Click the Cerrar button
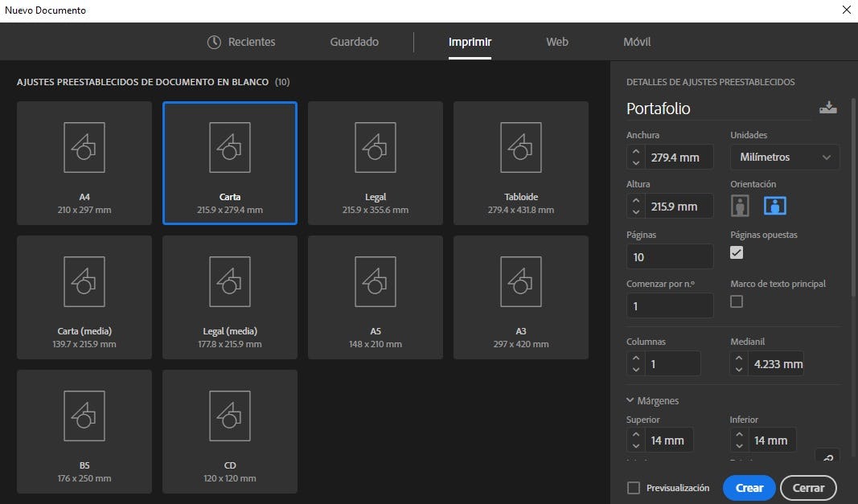The width and height of the screenshot is (858, 504). 808,488
